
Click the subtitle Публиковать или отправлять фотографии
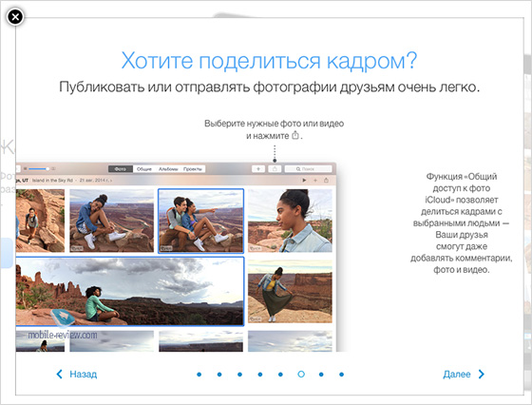[270, 87]
